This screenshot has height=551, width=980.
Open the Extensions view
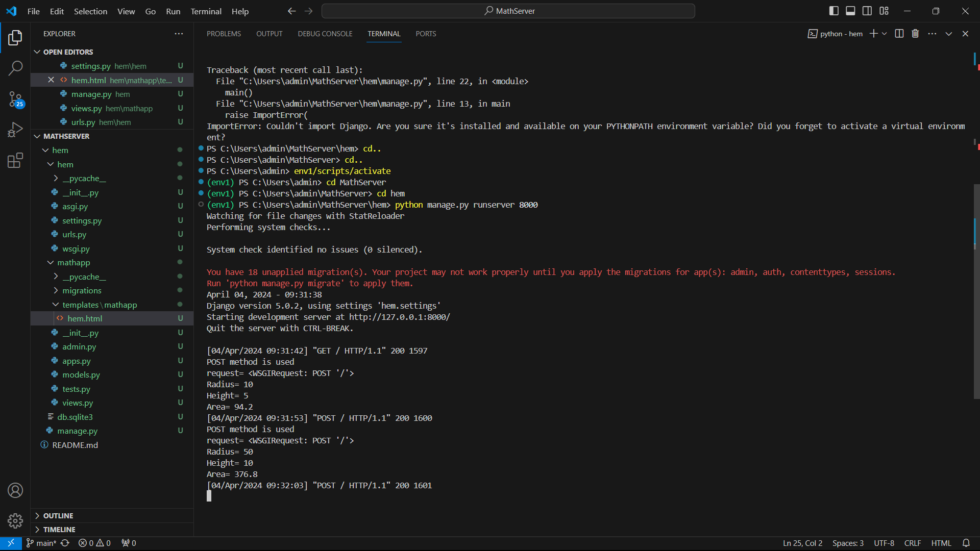point(15,160)
